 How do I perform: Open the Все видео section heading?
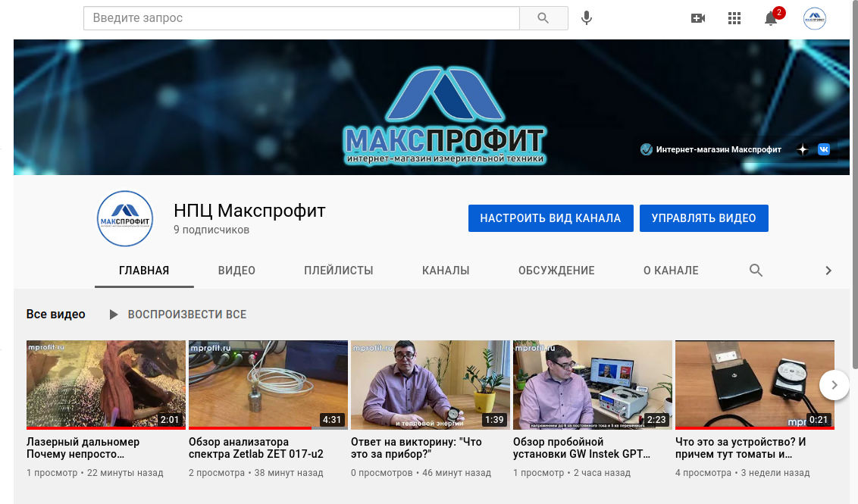point(56,315)
